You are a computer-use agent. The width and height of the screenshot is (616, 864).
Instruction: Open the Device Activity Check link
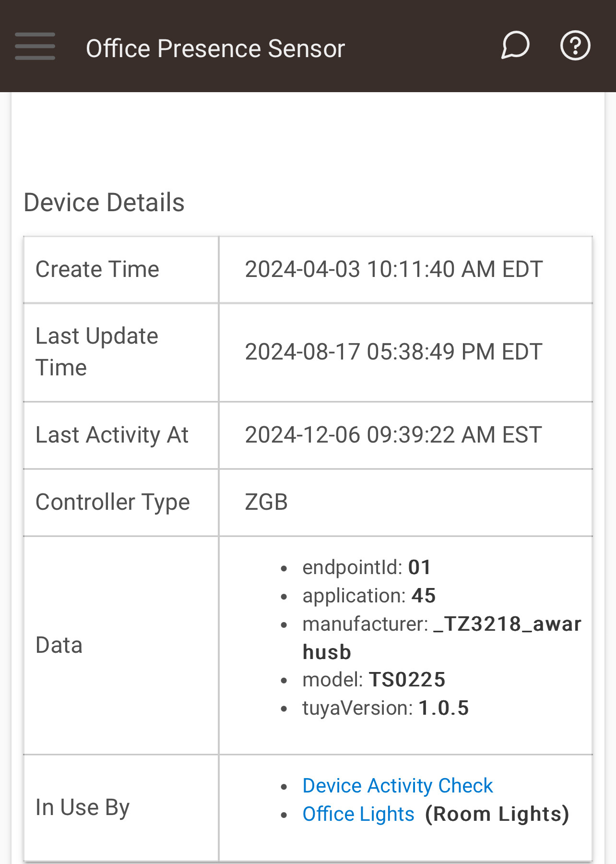coord(398,786)
